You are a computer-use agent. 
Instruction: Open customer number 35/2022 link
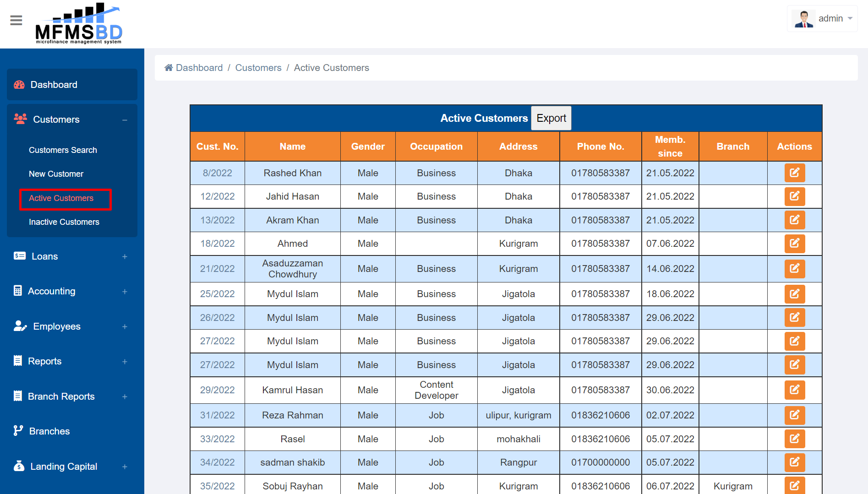(218, 486)
